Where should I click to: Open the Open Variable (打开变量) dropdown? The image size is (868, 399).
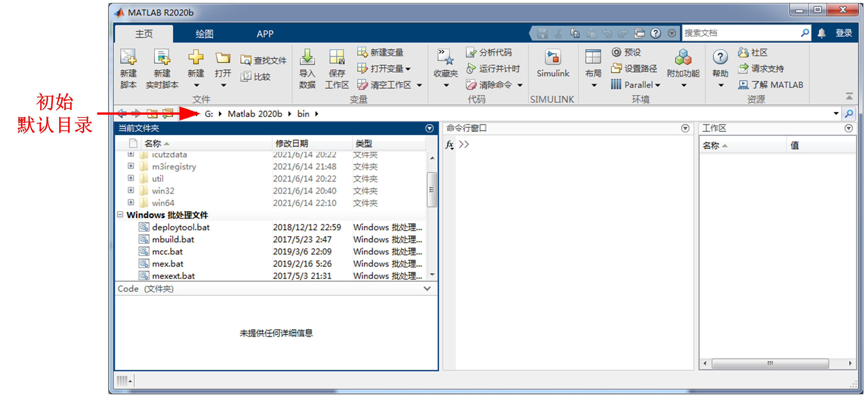point(408,69)
